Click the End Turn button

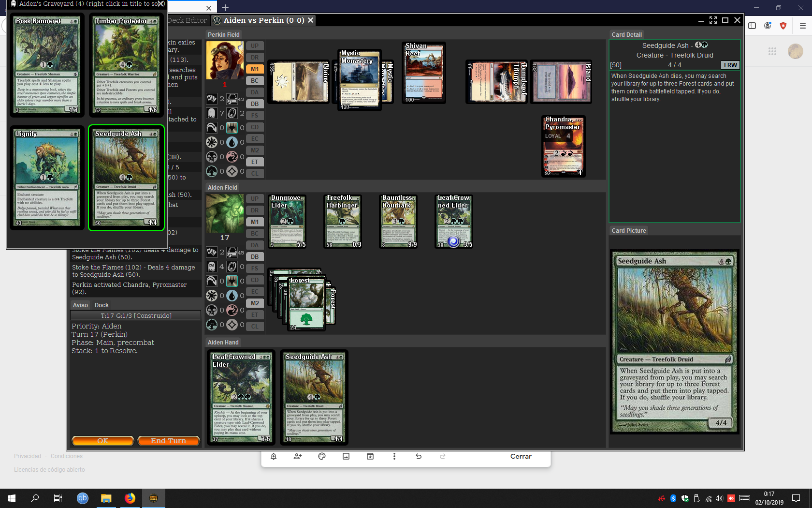tap(168, 441)
